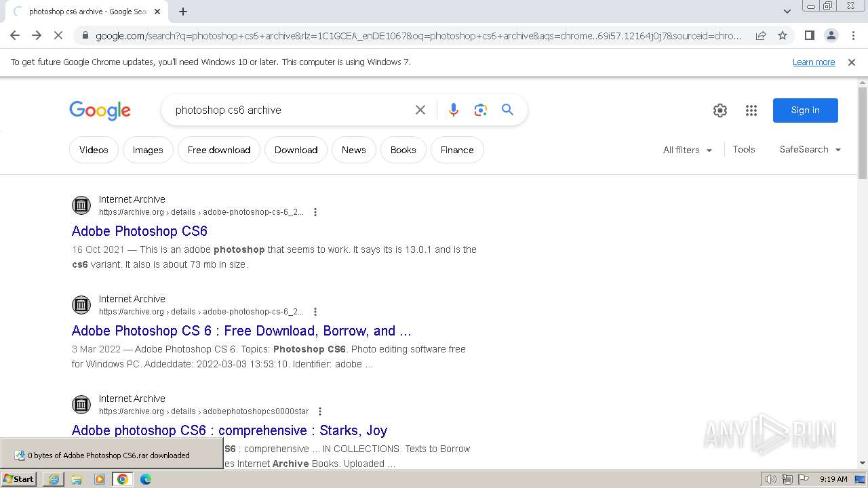View site information lock icon

(84, 35)
